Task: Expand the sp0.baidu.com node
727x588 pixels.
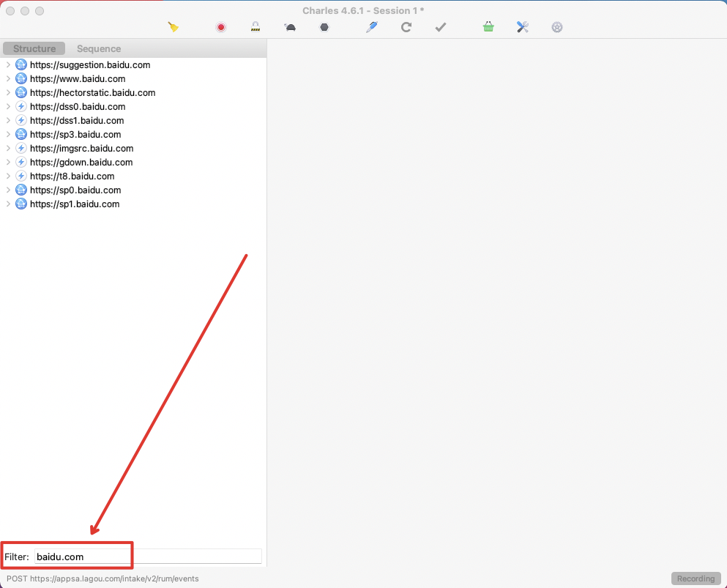Action: (8, 190)
